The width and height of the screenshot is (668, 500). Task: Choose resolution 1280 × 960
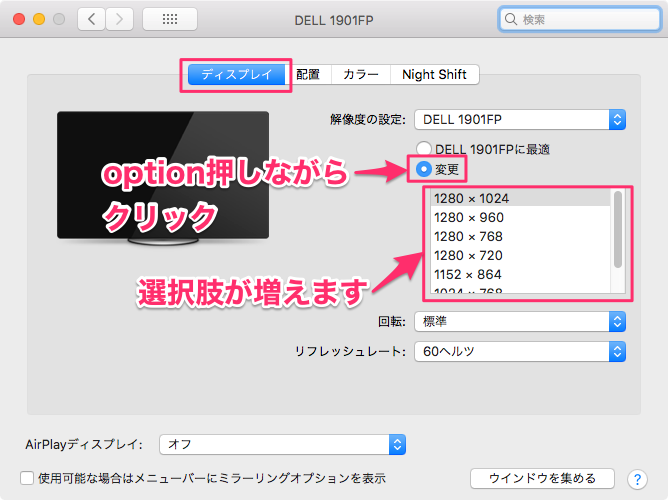[520, 218]
